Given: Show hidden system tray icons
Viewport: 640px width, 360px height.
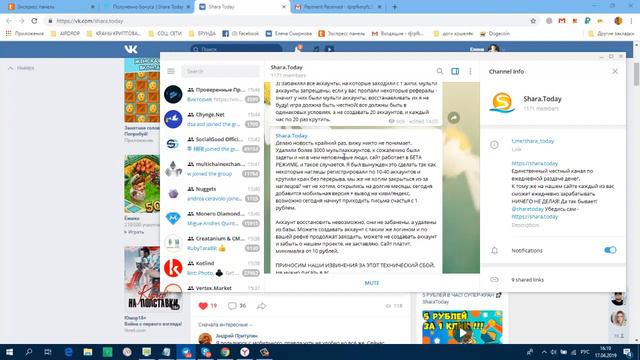Looking at the screenshot, I should coord(544,352).
